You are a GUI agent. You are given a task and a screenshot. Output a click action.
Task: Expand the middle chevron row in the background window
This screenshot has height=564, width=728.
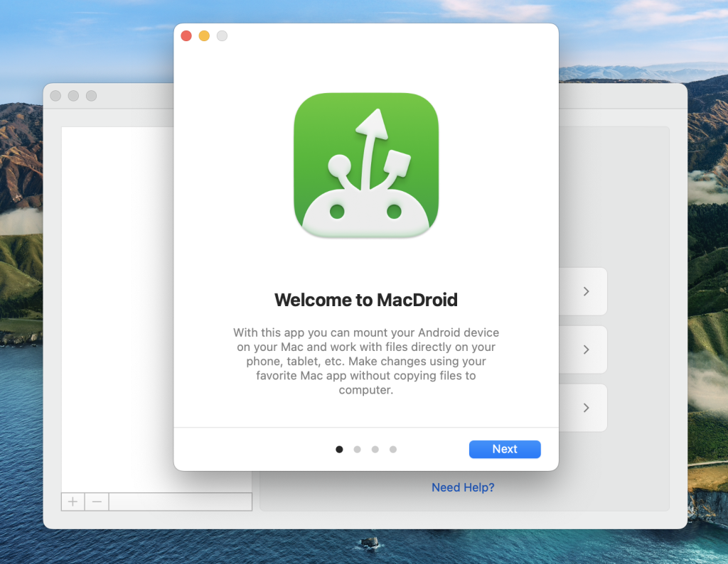(586, 349)
